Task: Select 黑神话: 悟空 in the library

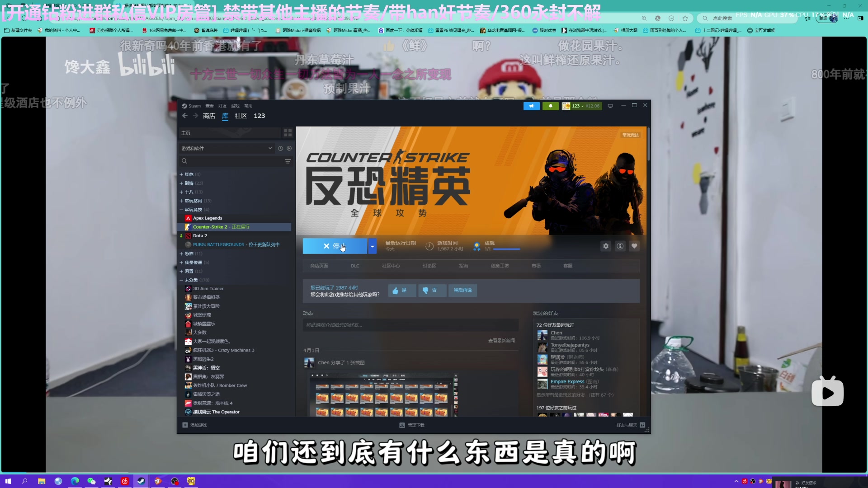Action: (206, 368)
